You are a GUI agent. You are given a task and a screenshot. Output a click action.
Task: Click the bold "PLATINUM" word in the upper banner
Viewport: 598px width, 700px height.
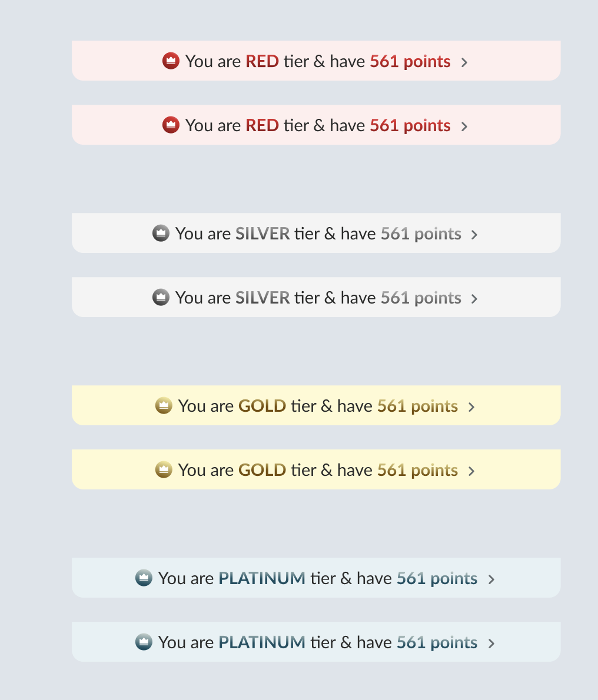tap(262, 578)
